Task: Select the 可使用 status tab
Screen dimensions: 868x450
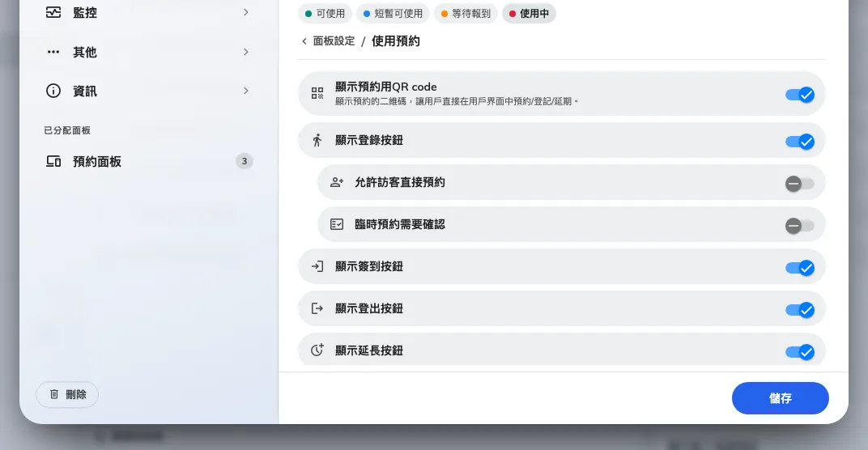Action: coord(325,13)
